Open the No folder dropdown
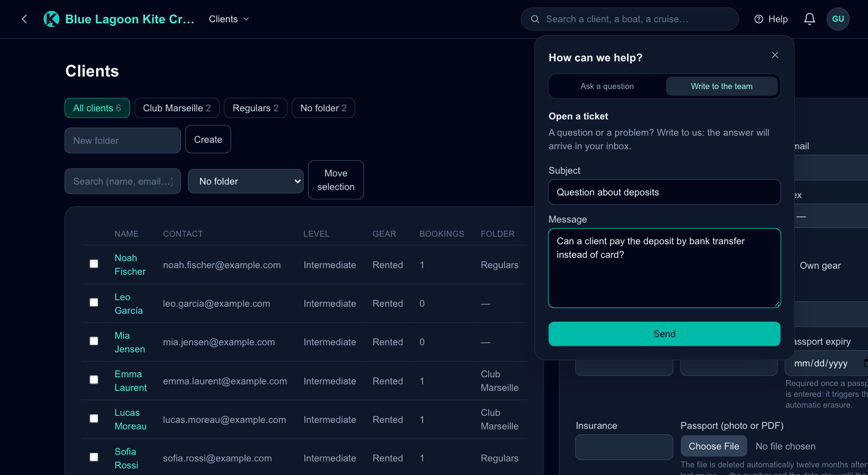This screenshot has height=475, width=868. click(x=246, y=181)
